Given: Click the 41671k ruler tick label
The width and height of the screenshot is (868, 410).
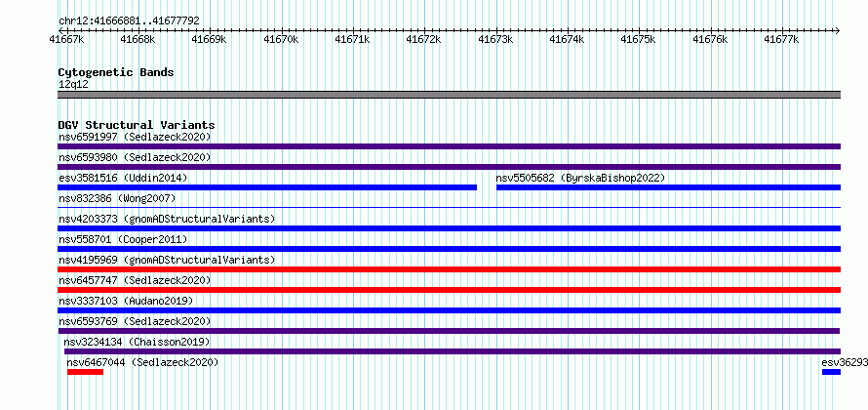Looking at the screenshot, I should click(x=352, y=39).
